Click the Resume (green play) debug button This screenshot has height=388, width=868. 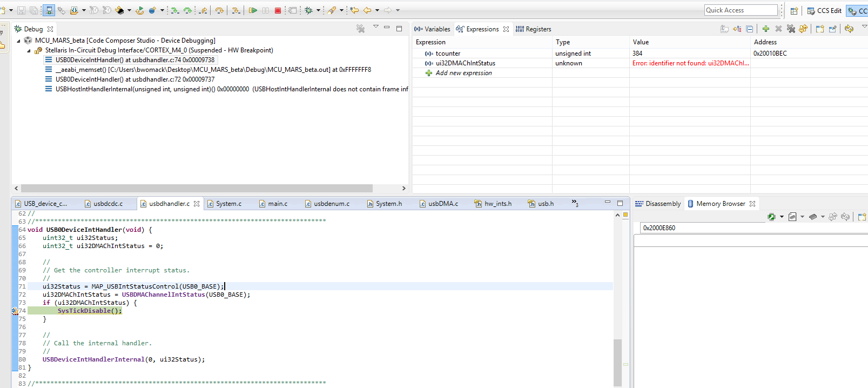(253, 10)
